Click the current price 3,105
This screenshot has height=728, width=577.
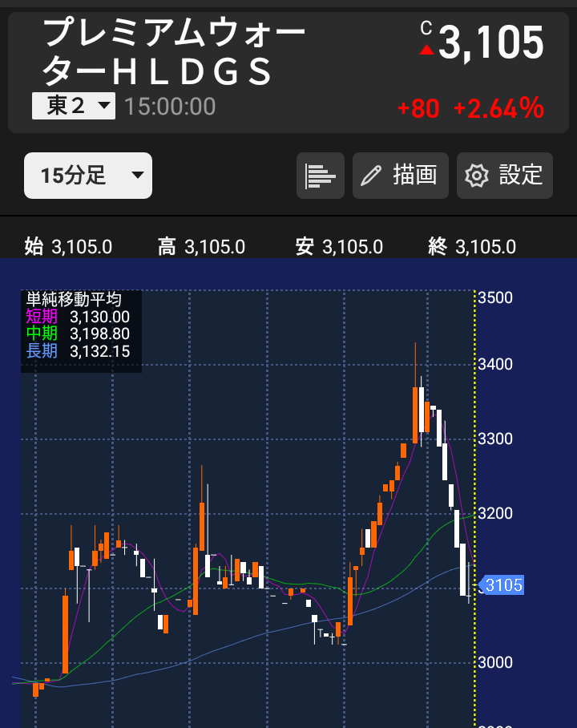490,42
